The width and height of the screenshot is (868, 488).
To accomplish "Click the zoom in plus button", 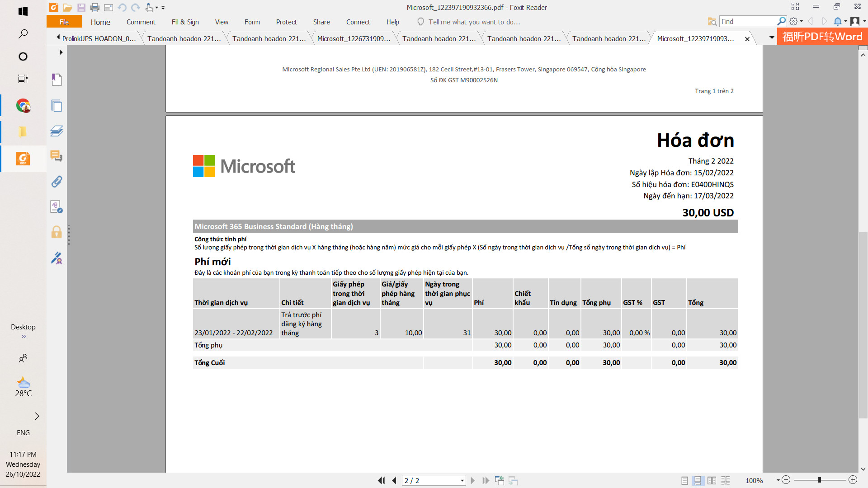I will 853,480.
